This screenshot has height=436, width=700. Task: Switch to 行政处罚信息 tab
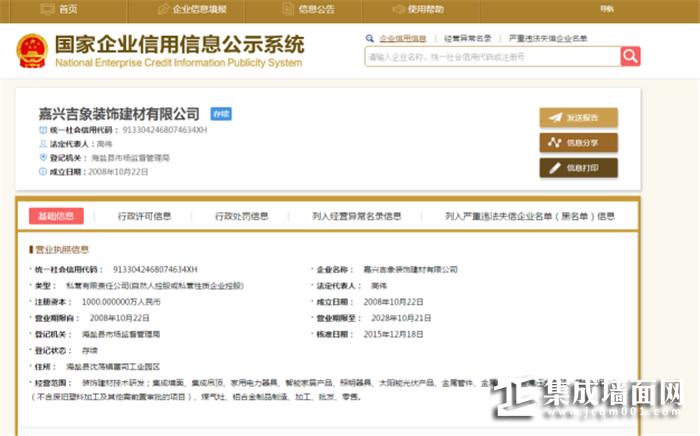[242, 216]
